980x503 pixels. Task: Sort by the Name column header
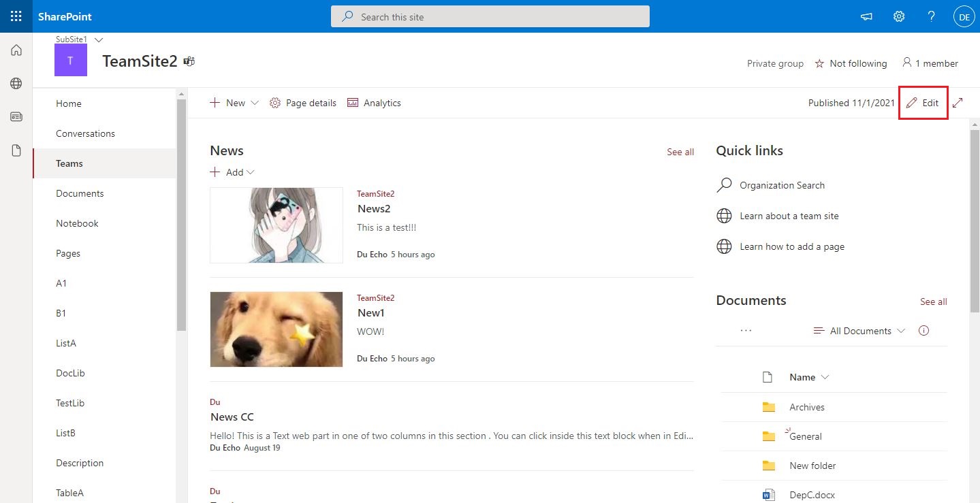tap(809, 377)
